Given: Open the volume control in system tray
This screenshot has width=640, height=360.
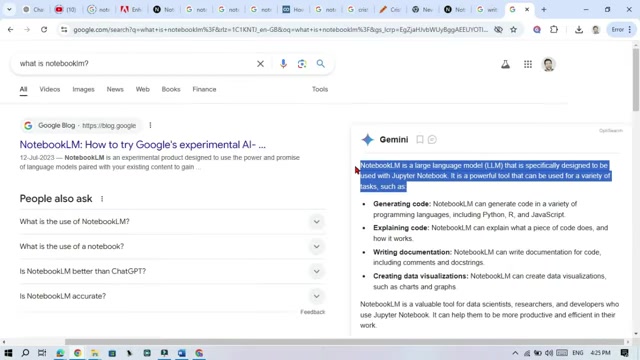Looking at the screenshot, I should (549, 353).
